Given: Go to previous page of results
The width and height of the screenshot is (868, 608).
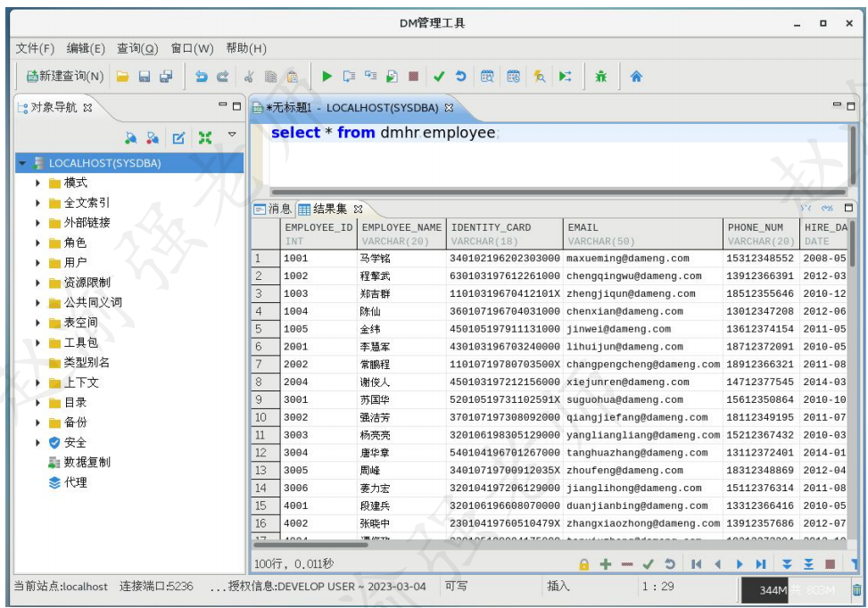Looking at the screenshot, I should coord(718,564).
